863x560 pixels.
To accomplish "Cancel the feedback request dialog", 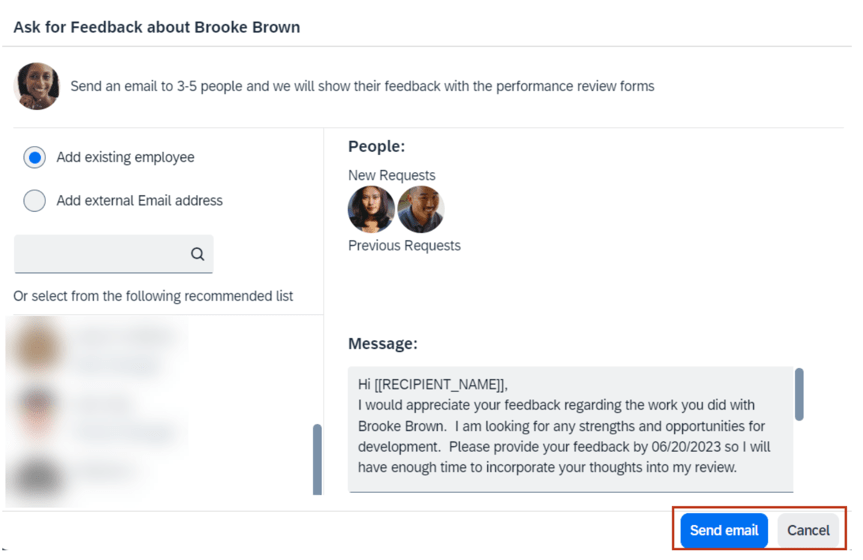I will click(808, 530).
